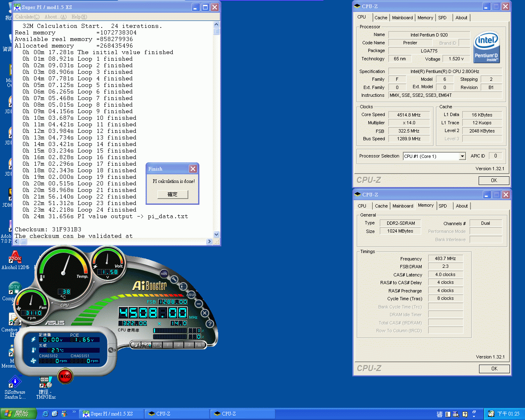This screenshot has height=420, width=525.
Task: Click FSB:DRAM ratio value 2:3
Action: click(x=445, y=267)
